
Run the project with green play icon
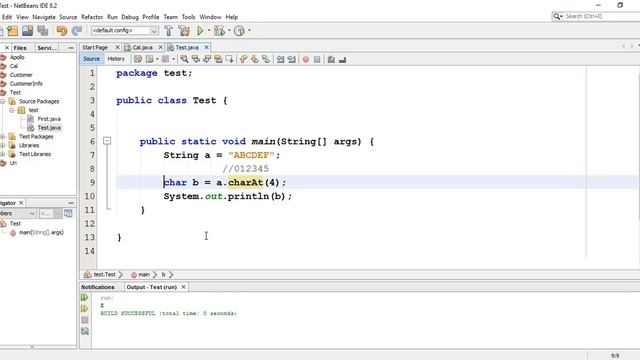tap(200, 31)
